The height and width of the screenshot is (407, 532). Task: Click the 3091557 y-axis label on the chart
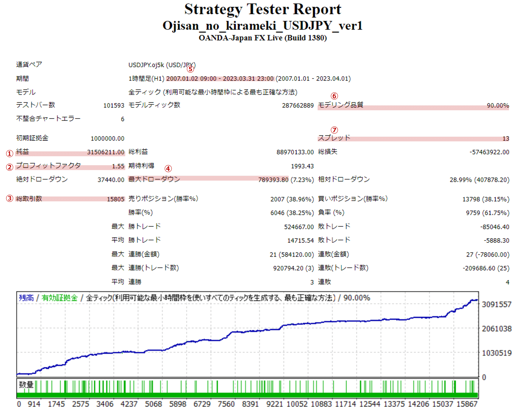click(x=496, y=305)
